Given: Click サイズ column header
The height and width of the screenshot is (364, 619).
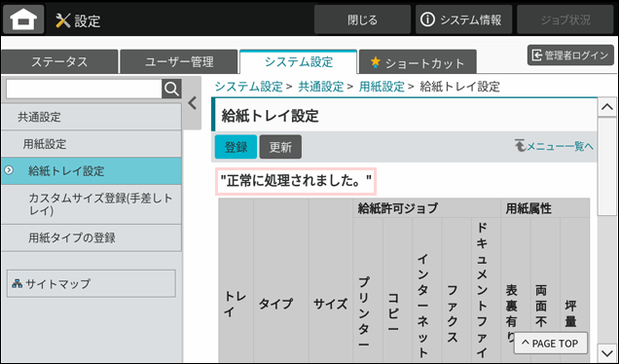Looking at the screenshot, I should pyautogui.click(x=330, y=304).
